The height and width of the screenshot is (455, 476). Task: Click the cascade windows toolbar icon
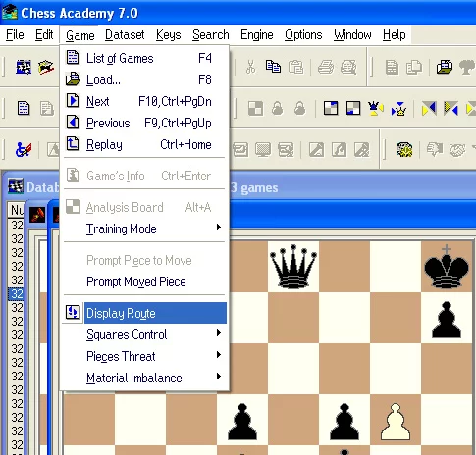(x=445, y=67)
